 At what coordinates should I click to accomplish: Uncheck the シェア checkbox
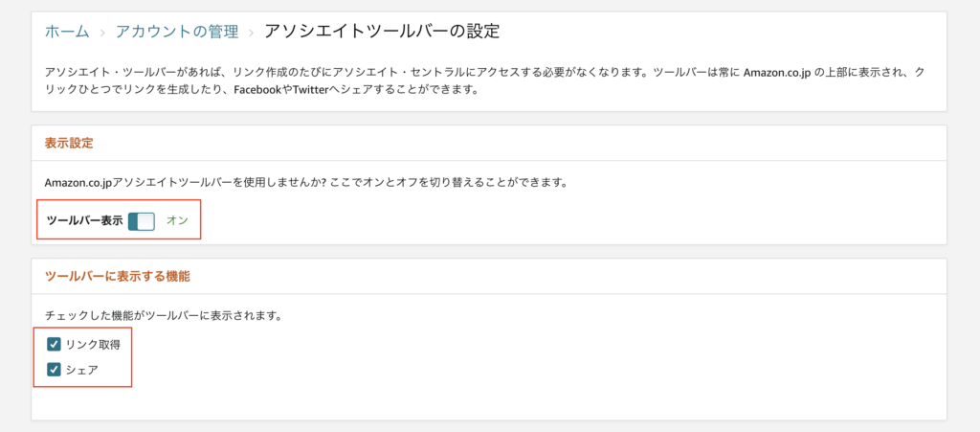pos(54,370)
